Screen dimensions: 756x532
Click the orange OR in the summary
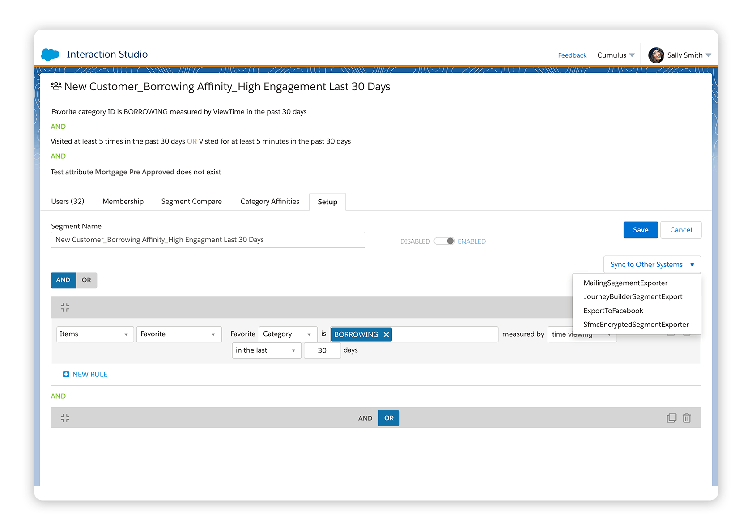point(192,141)
